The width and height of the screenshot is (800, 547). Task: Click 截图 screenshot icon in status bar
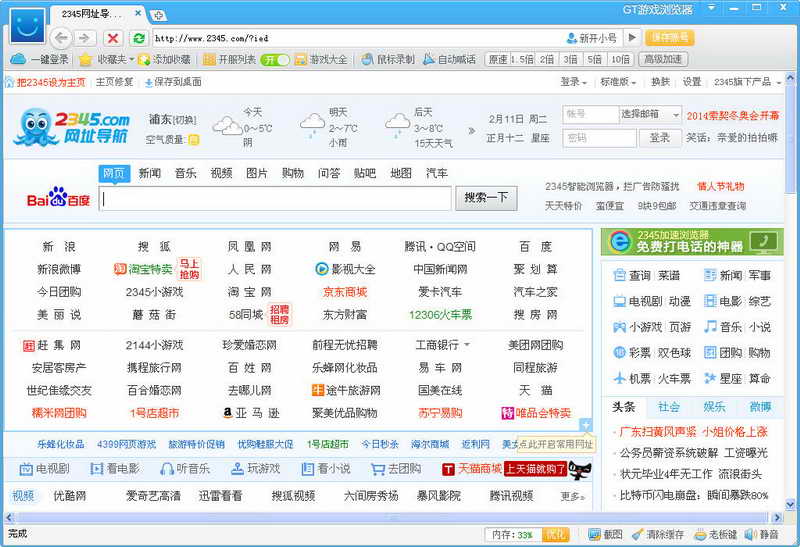[x=594, y=534]
